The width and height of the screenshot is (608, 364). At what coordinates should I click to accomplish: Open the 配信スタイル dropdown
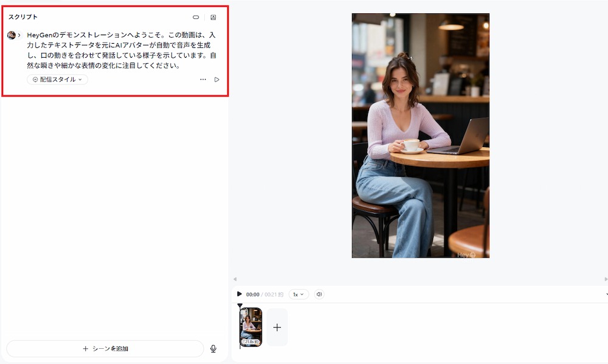57,80
